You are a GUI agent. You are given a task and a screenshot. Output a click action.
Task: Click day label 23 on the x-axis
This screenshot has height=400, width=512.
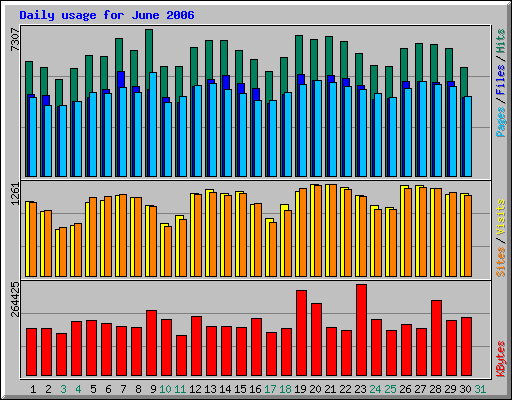[x=360, y=389]
